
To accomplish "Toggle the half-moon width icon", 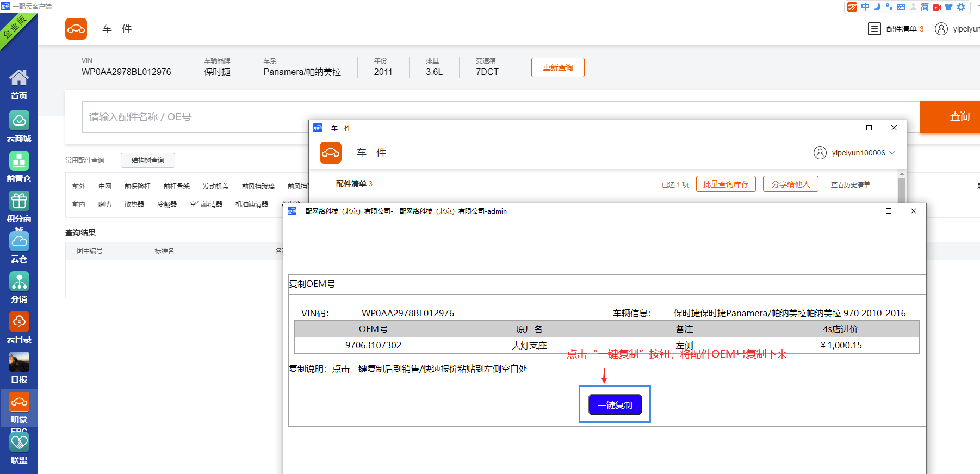I will (877, 7).
